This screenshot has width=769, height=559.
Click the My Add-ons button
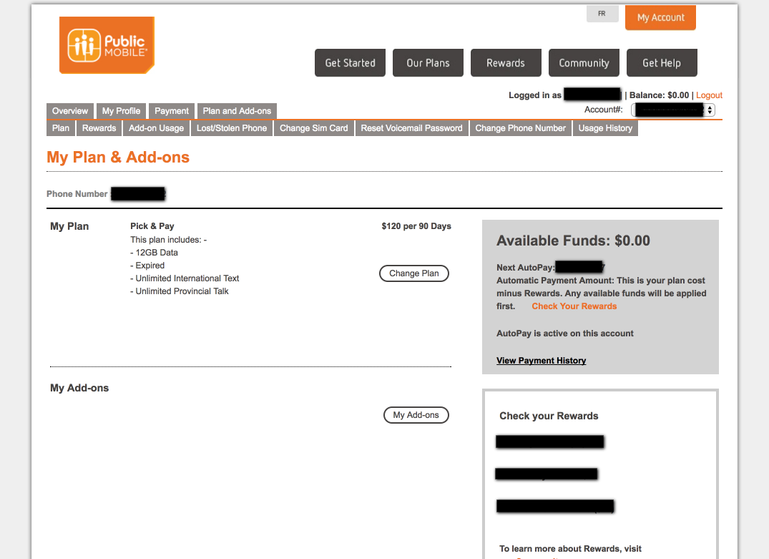coord(416,415)
